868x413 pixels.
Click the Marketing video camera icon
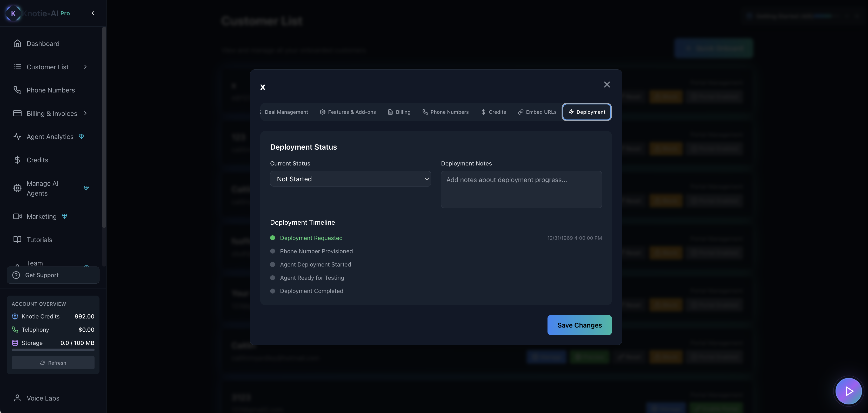click(x=17, y=216)
